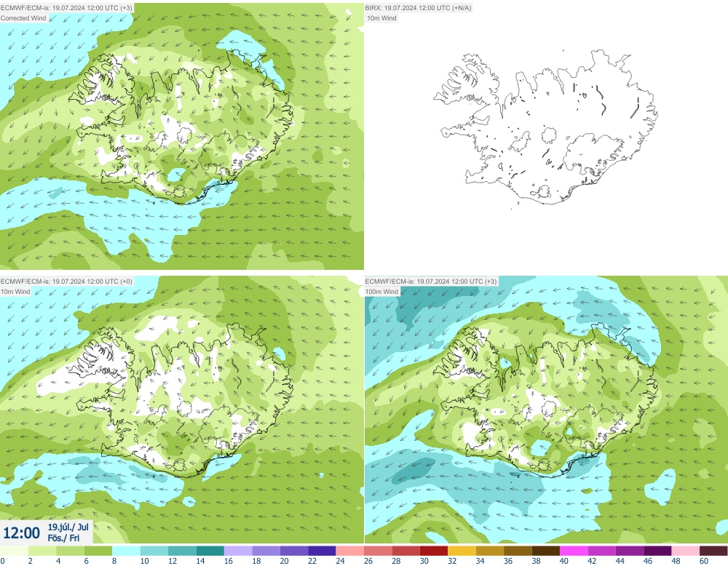
Task: Select the 100m Wind map panel
Action: coord(546,410)
